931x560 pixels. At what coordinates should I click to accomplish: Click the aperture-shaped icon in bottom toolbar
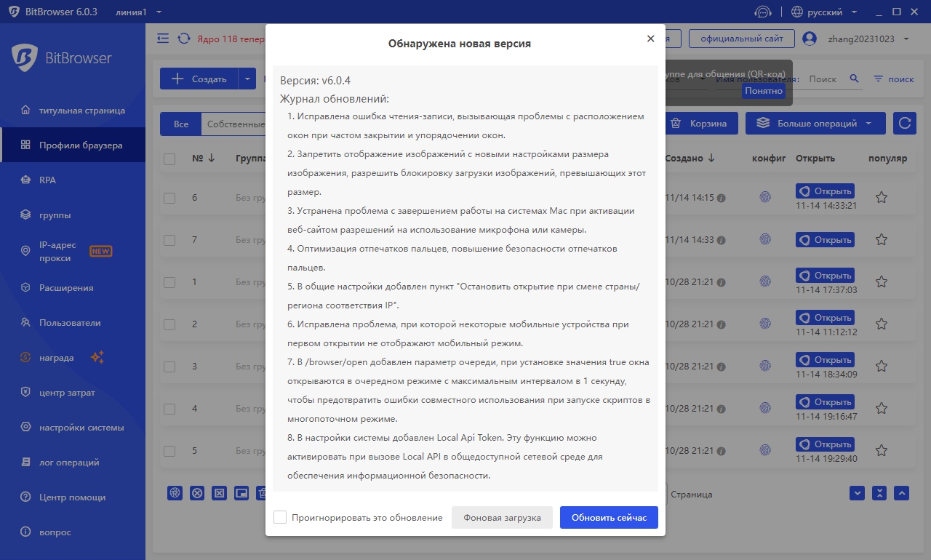[175, 493]
